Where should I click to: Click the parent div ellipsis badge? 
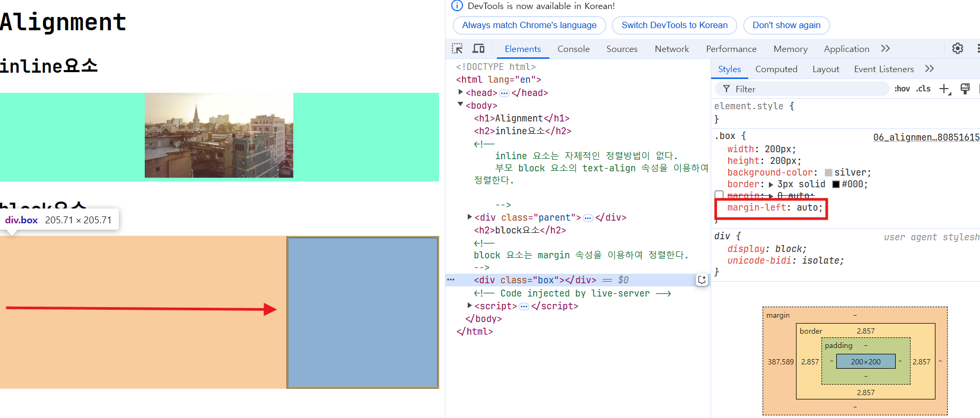[x=588, y=218]
